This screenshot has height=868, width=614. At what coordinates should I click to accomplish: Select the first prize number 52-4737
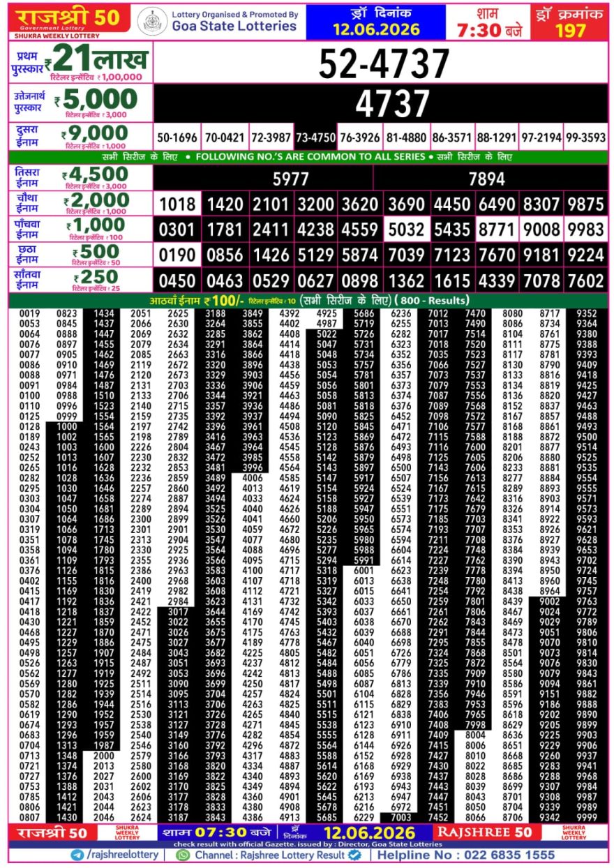[x=384, y=64]
